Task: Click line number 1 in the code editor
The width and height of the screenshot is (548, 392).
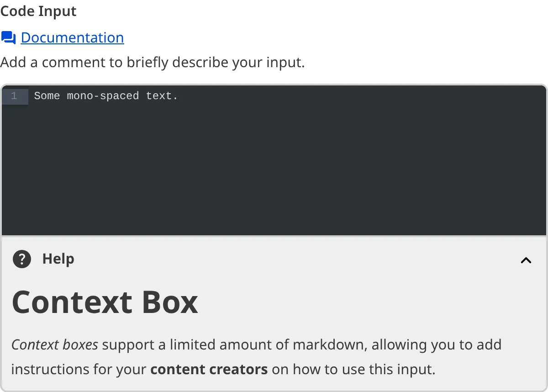Action: (x=15, y=96)
